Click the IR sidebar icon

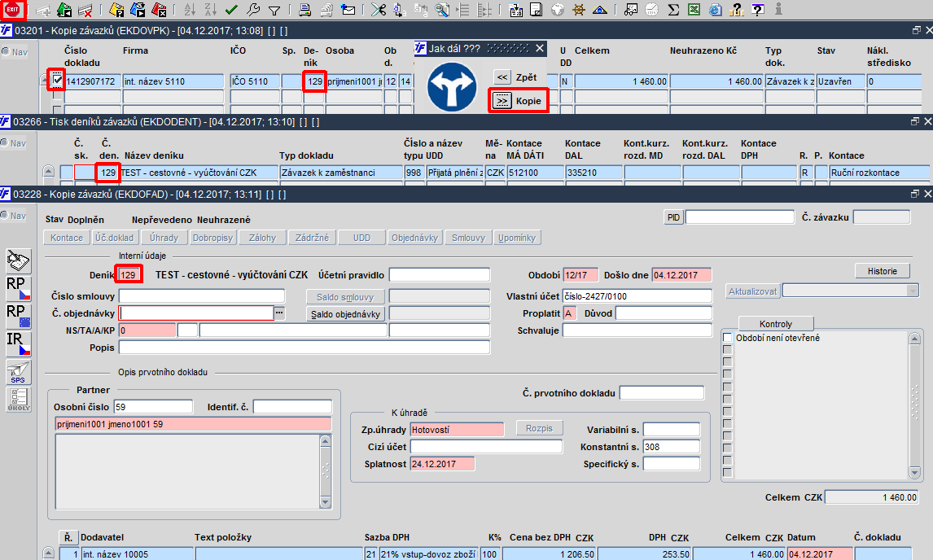pos(19,344)
